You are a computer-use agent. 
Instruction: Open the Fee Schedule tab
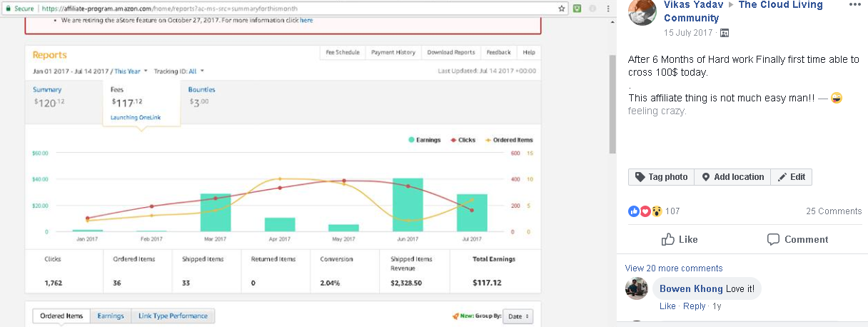tap(343, 52)
